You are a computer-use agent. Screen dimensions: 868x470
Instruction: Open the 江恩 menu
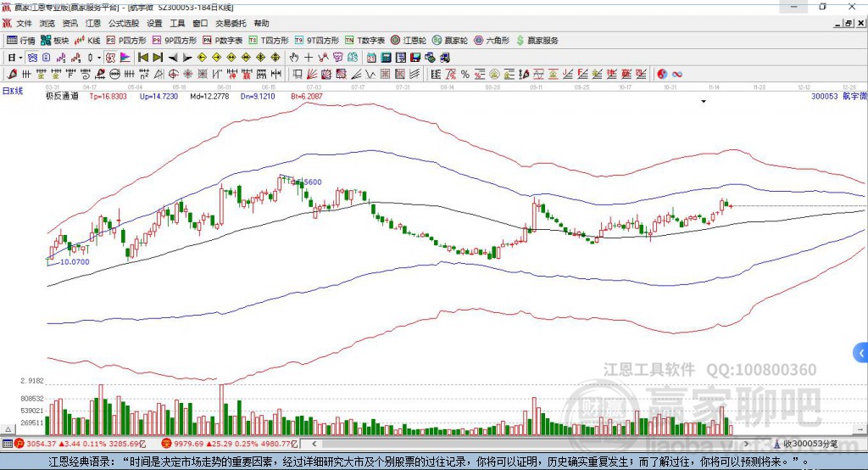(x=93, y=23)
